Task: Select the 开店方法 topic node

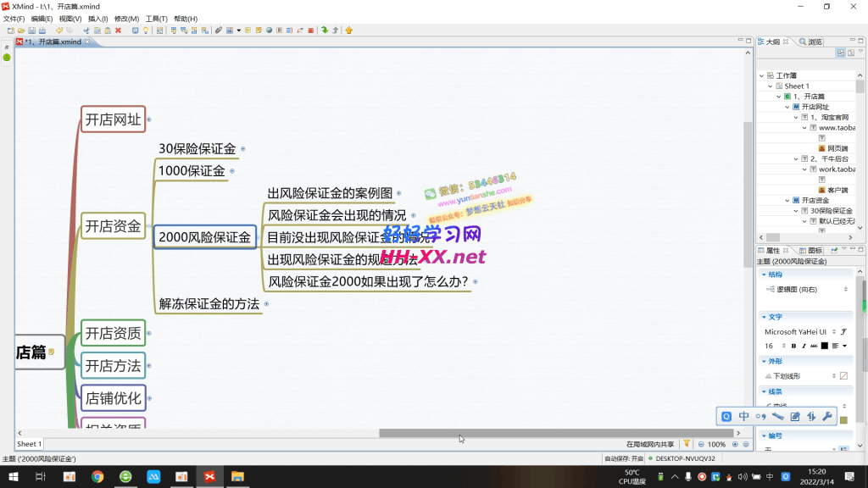Action: click(114, 366)
